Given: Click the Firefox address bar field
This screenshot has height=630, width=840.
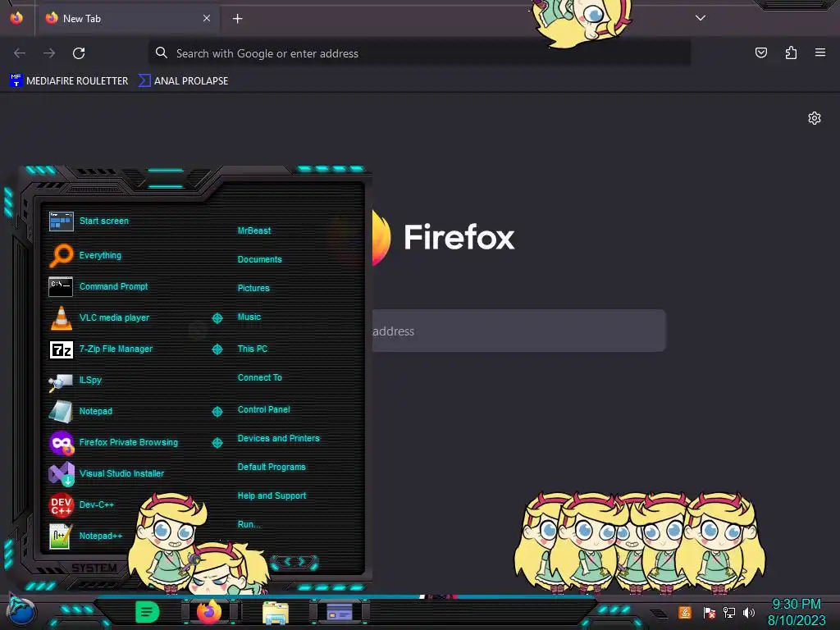Looking at the screenshot, I should click(419, 53).
